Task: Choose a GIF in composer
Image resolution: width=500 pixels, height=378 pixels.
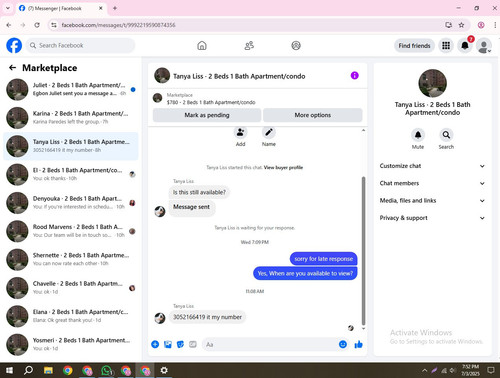Action: pos(193,344)
